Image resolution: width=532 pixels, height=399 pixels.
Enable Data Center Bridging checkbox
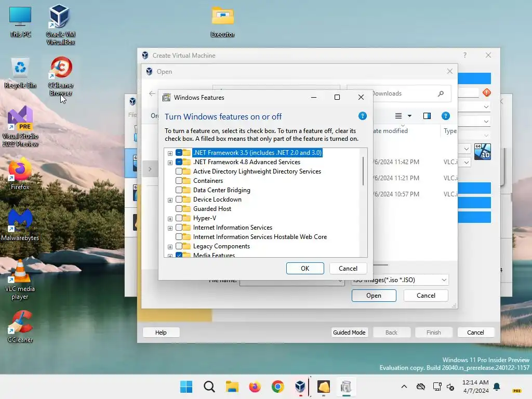(179, 190)
